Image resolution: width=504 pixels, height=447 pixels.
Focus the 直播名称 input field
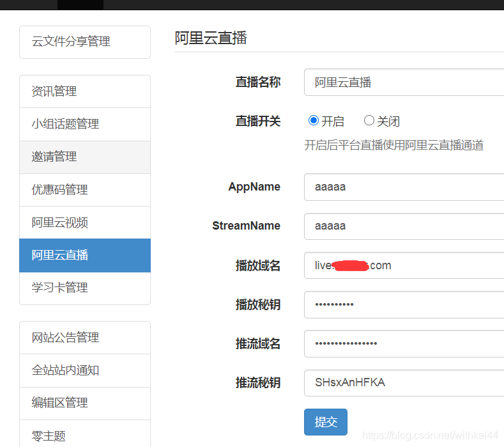pyautogui.click(x=404, y=82)
